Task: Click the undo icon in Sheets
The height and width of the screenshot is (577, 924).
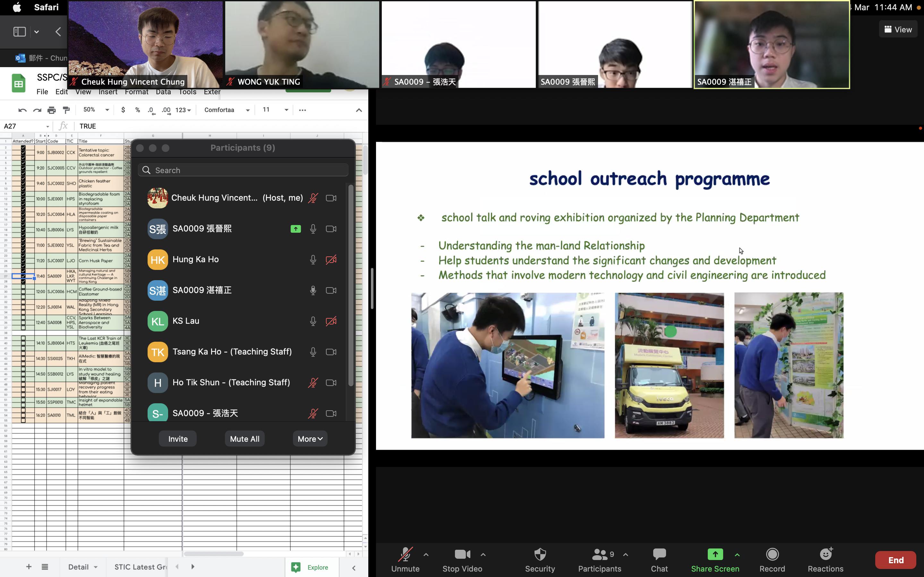Action: [x=22, y=110]
